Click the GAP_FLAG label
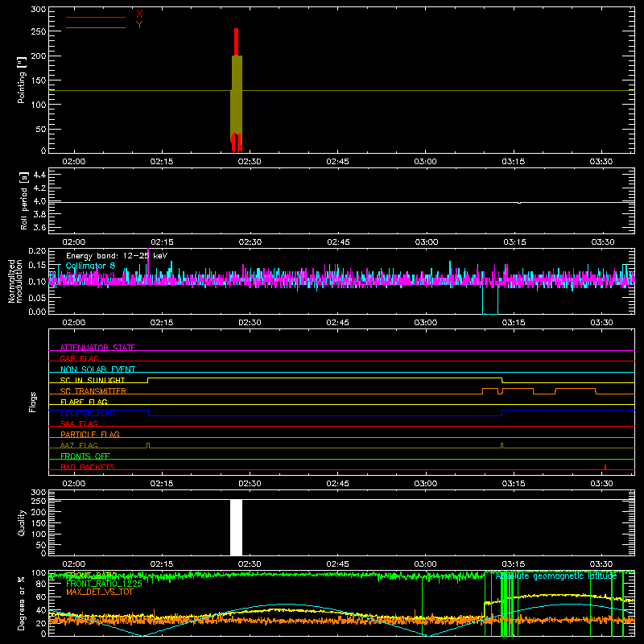This screenshot has height=644, width=644. pos(79,358)
